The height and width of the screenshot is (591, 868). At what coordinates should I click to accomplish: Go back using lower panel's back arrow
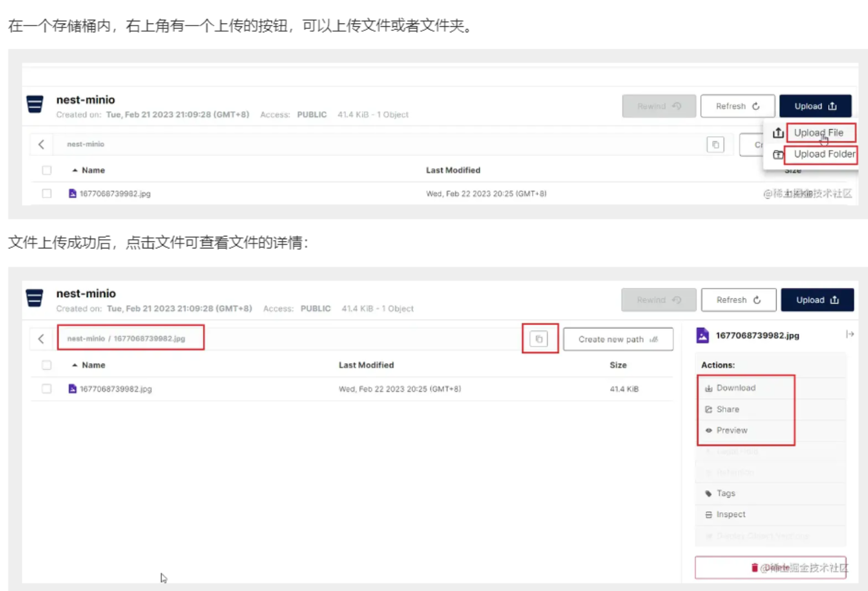tap(41, 339)
